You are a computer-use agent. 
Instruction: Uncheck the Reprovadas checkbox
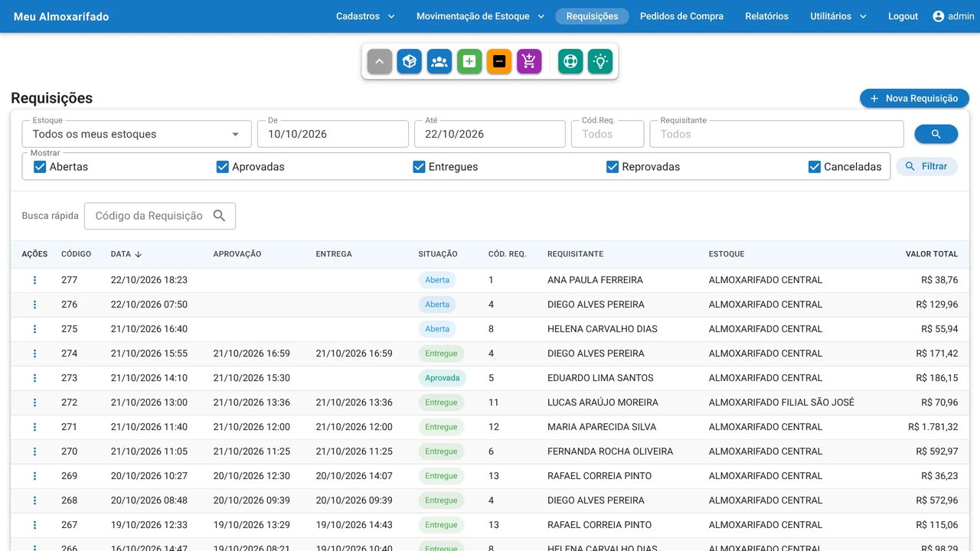(x=612, y=167)
